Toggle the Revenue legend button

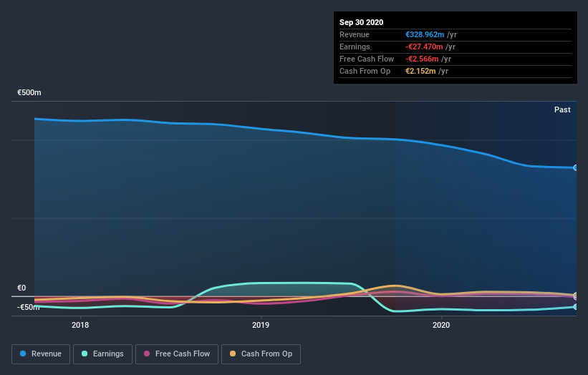41,354
